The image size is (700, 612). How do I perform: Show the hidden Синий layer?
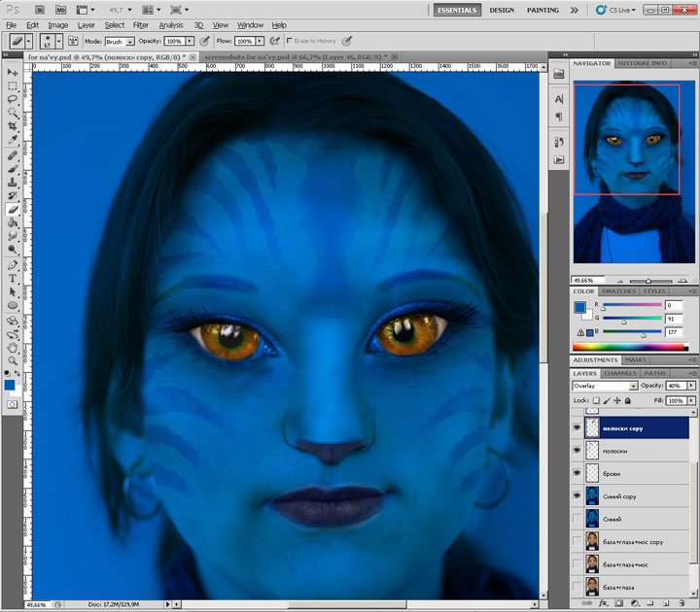[577, 519]
